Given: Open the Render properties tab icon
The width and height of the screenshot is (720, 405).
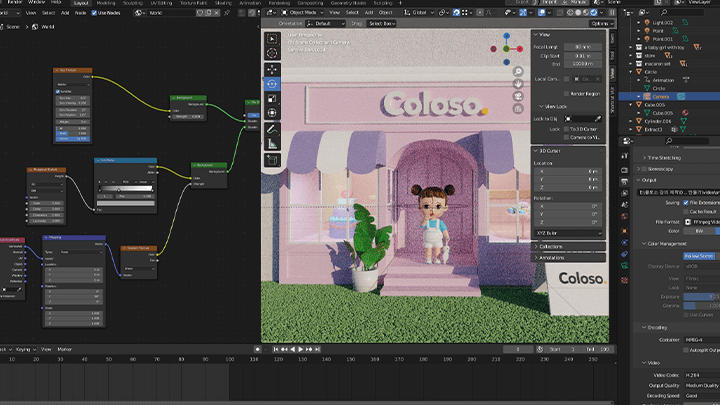Looking at the screenshot, I should pos(624,170).
